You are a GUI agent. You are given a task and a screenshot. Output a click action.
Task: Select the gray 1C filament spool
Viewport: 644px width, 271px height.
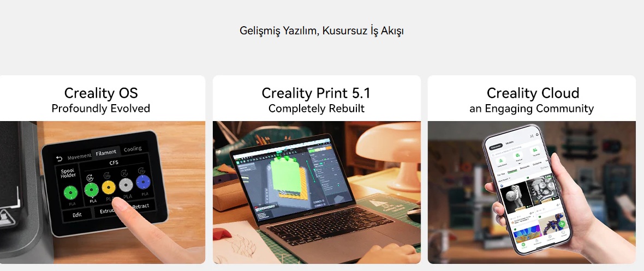[126, 185]
